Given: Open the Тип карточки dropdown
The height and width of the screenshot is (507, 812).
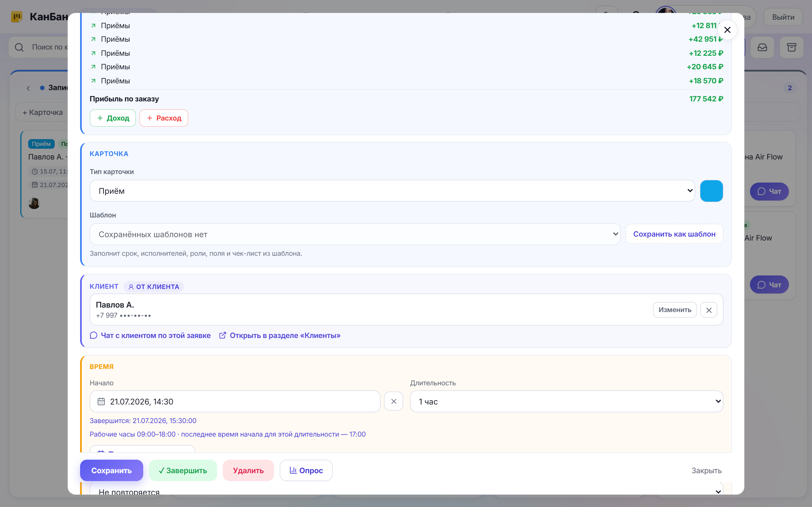Looking at the screenshot, I should [x=392, y=191].
